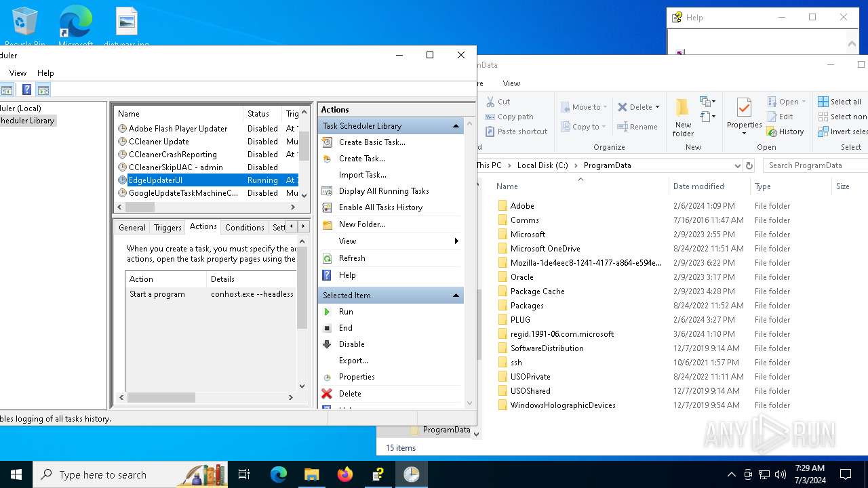Select the Oracle folder in ProgramData
The height and width of the screenshot is (488, 868).
(521, 277)
